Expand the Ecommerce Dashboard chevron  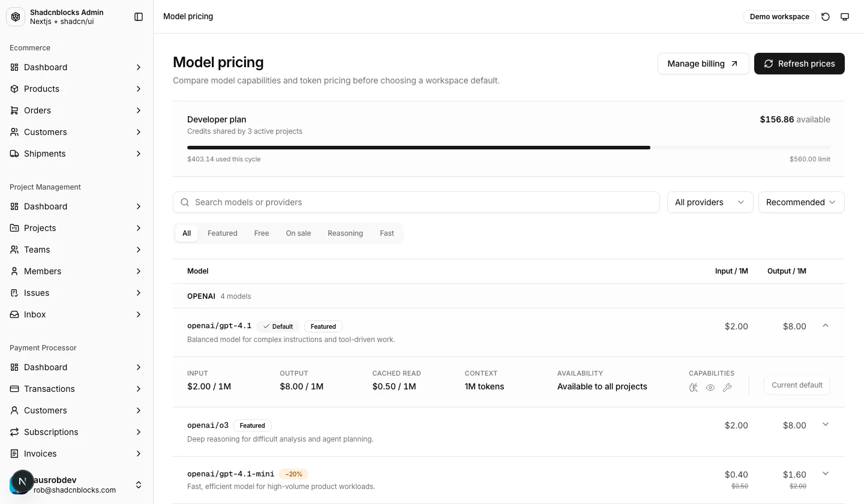139,67
